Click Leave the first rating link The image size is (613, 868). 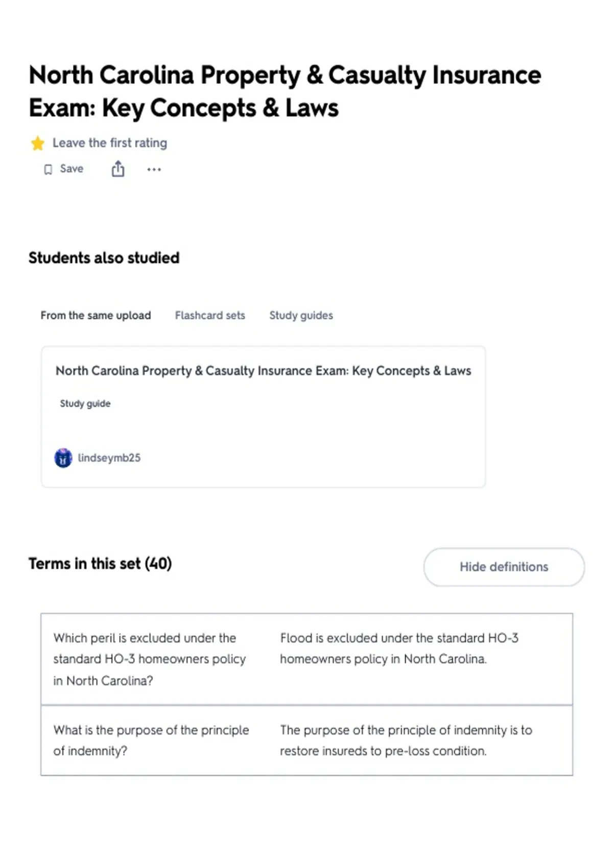pos(110,143)
